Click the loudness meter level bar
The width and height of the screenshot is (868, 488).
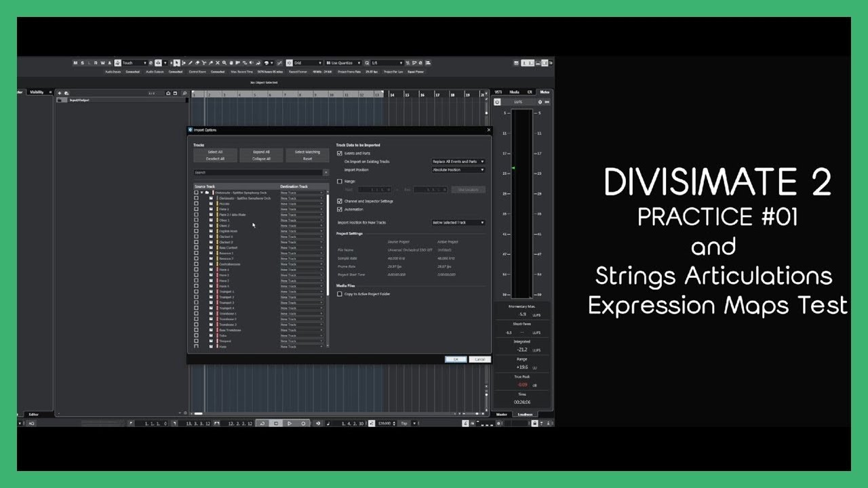[521, 203]
